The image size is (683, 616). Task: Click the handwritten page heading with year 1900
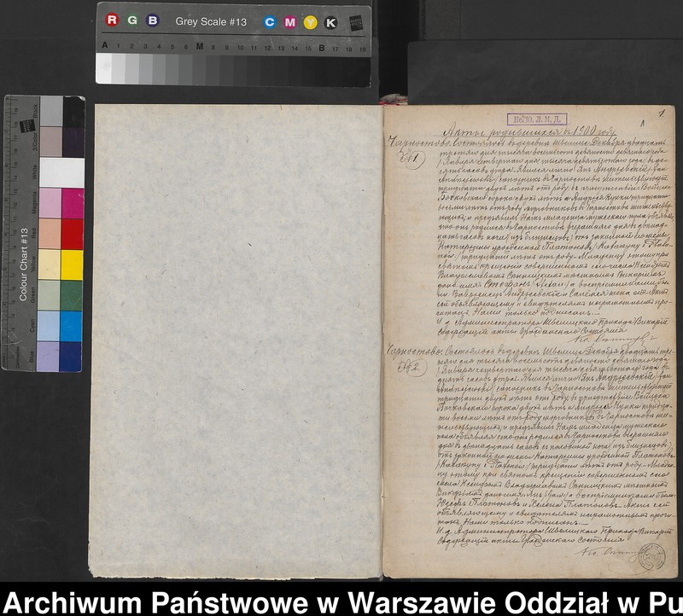coord(528,132)
